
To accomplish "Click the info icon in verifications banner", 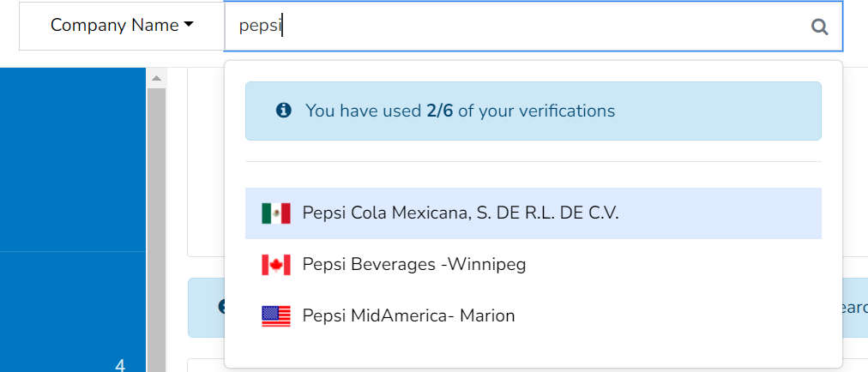I will pyautogui.click(x=283, y=111).
